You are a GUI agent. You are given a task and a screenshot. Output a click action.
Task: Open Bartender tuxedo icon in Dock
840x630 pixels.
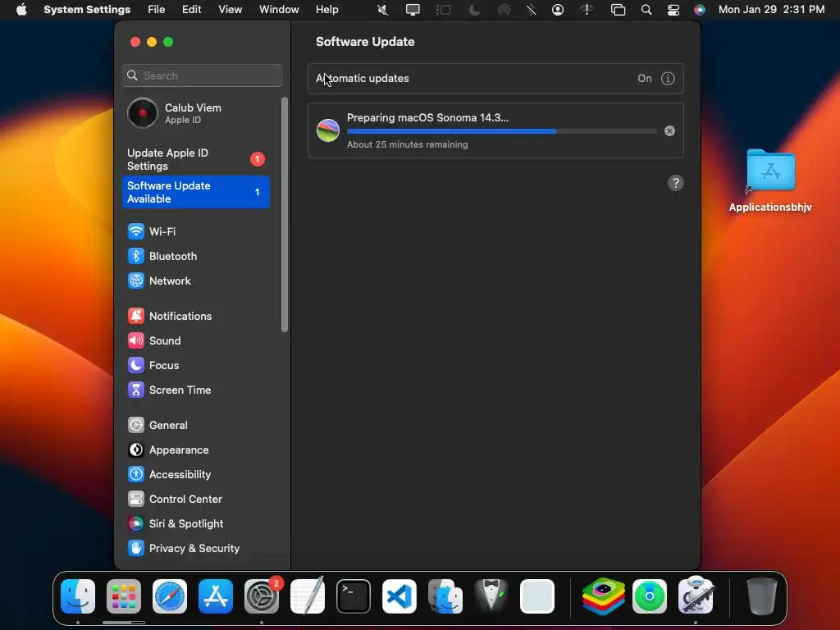coord(491,596)
